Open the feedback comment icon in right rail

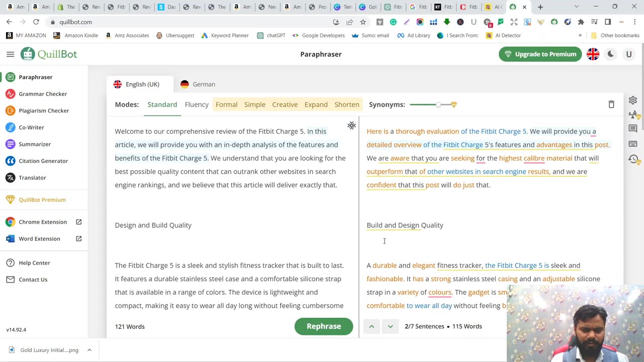[x=633, y=129]
